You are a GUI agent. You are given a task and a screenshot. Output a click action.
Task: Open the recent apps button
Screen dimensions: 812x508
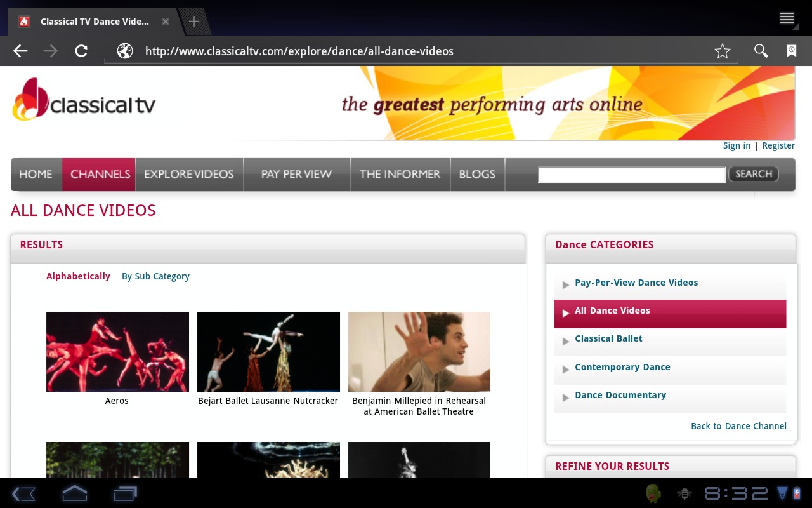(125, 493)
